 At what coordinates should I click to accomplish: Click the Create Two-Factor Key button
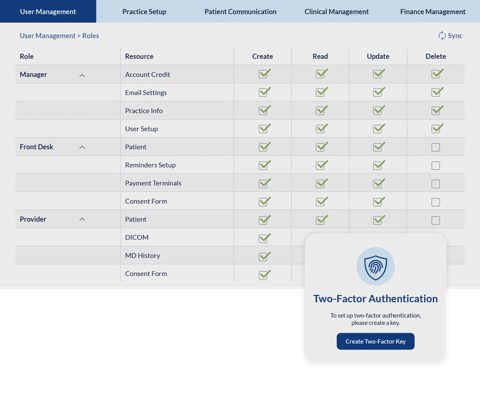click(x=376, y=341)
